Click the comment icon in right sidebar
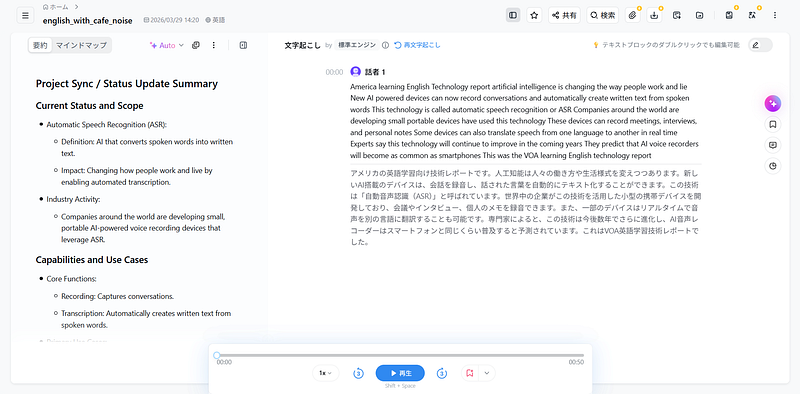Screen dimensions: 800x394 pyautogui.click(x=773, y=145)
